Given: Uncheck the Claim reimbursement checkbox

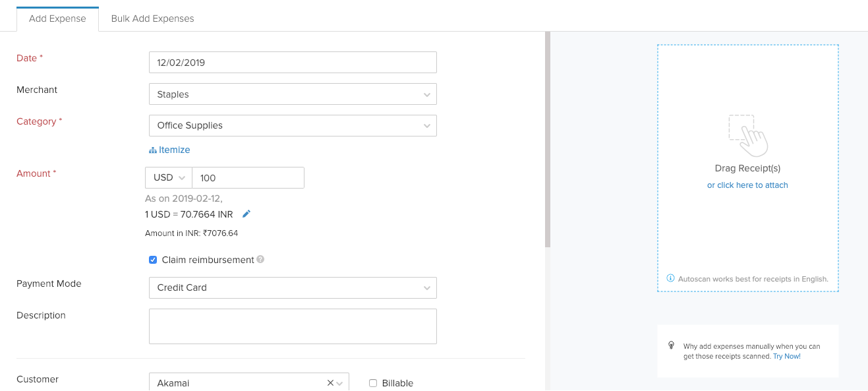Looking at the screenshot, I should pyautogui.click(x=154, y=260).
